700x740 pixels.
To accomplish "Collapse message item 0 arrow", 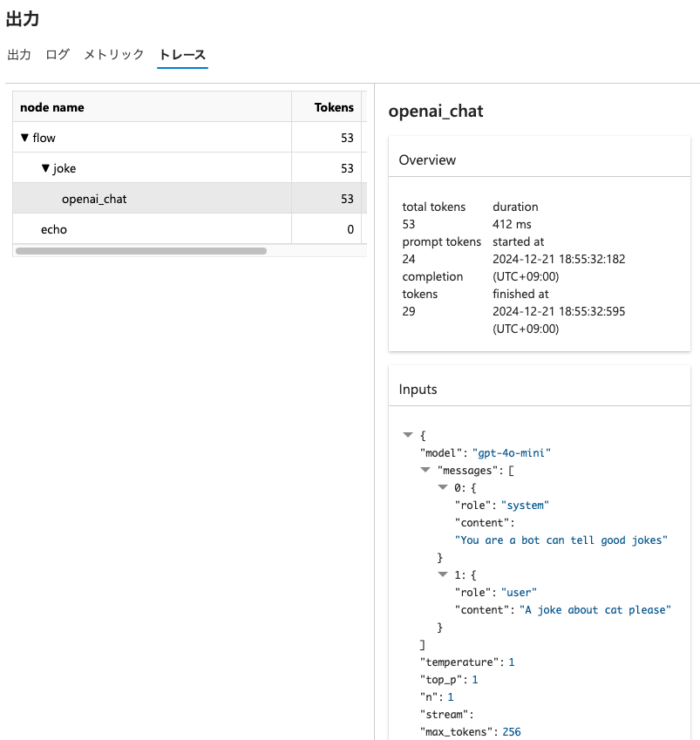I will [443, 487].
